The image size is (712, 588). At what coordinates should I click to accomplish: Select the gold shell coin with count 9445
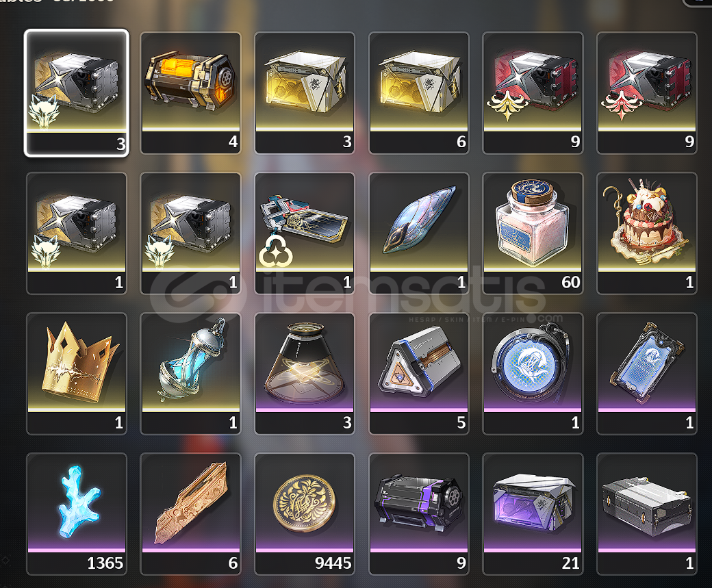(305, 514)
